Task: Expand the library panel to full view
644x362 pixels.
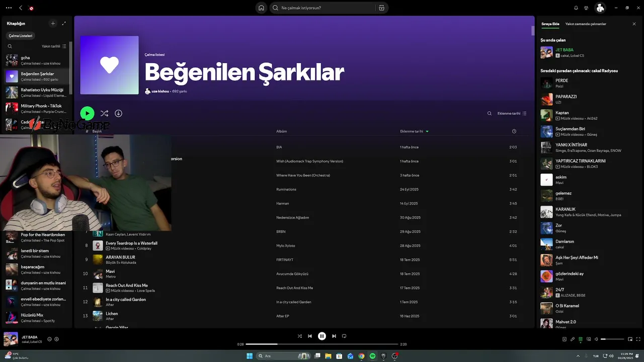Action: (64, 23)
